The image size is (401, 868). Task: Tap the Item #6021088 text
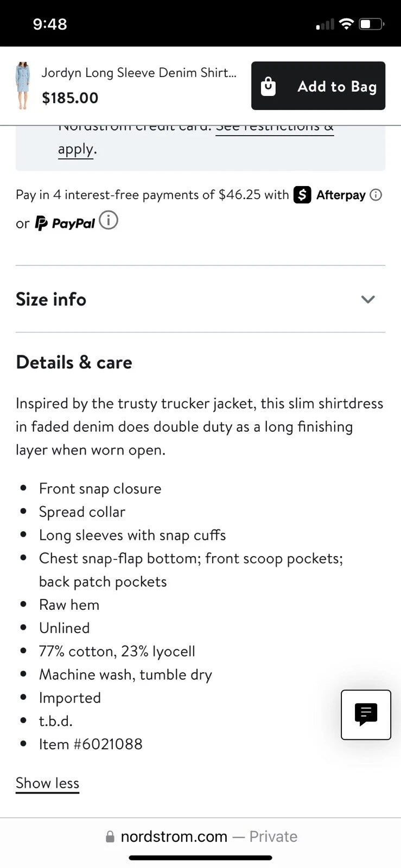pos(91,744)
